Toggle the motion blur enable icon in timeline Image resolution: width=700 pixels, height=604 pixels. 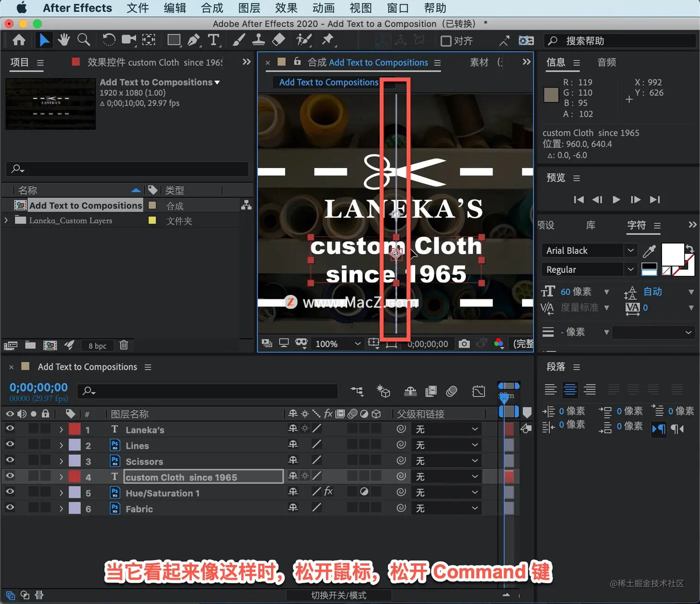(x=452, y=392)
